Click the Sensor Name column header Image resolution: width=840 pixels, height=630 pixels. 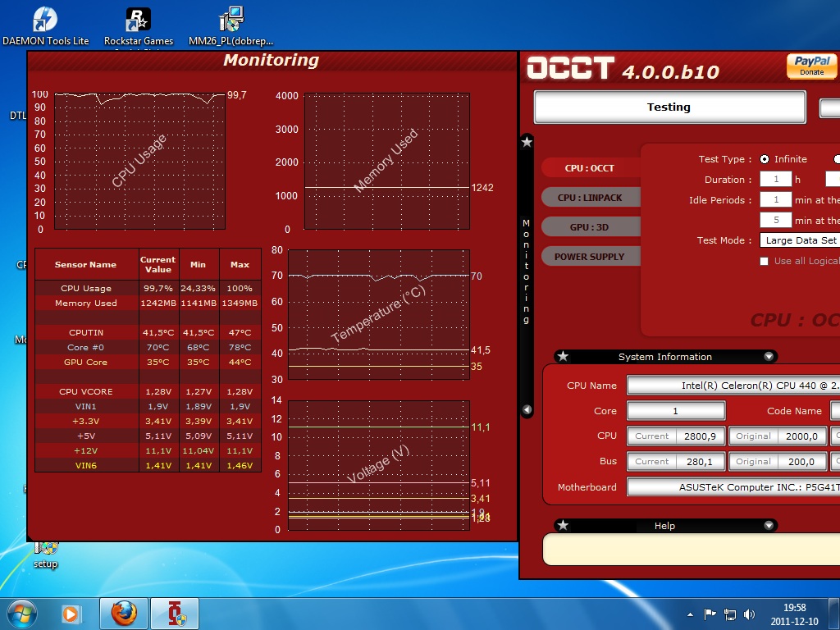(x=86, y=264)
